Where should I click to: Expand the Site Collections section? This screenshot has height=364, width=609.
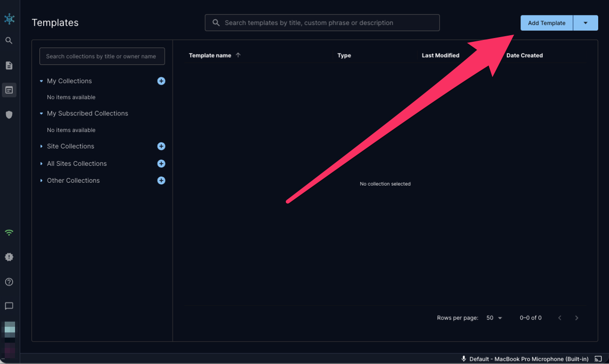coord(41,147)
